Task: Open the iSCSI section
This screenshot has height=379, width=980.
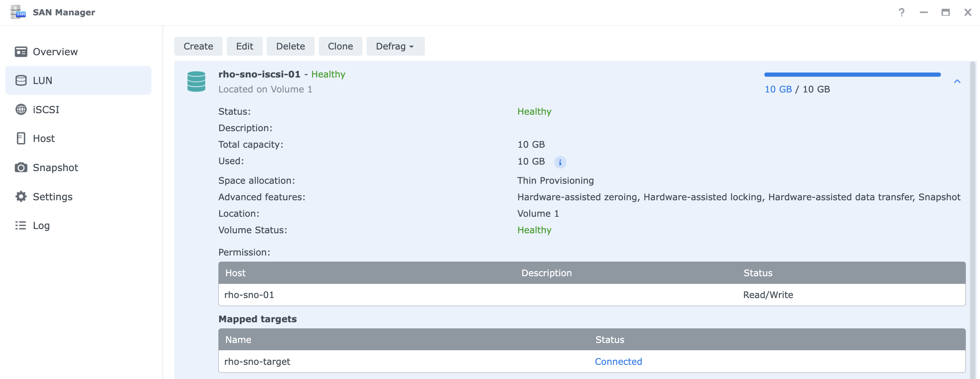Action: click(x=21, y=109)
